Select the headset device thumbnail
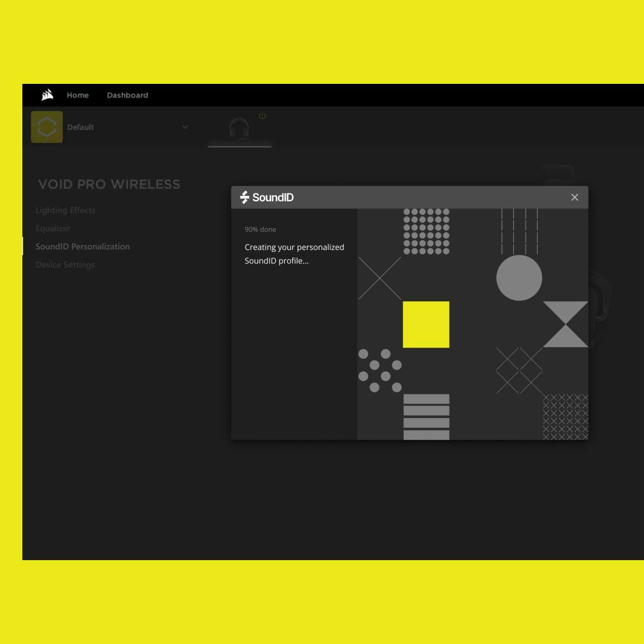The width and height of the screenshot is (644, 644). (x=239, y=129)
